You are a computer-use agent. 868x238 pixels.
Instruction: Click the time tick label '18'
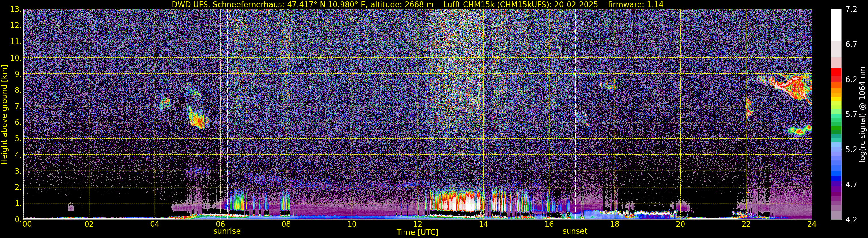coord(614,224)
